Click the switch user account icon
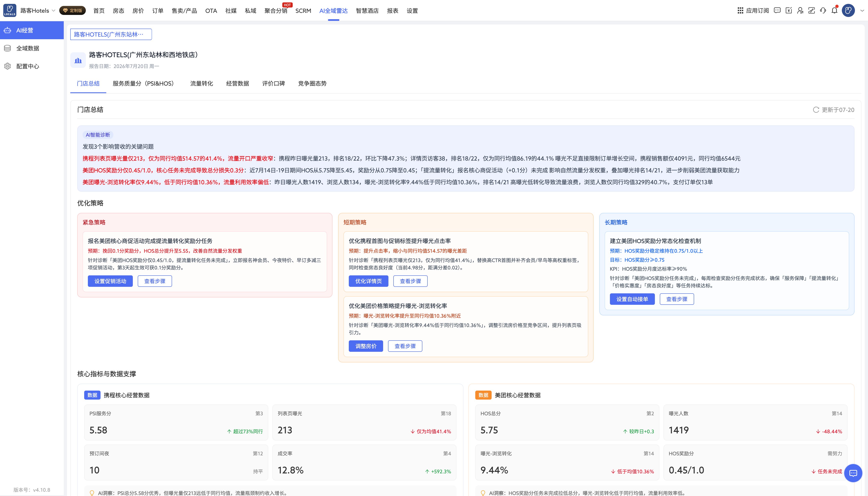Screen dimensions: 868x496 (x=800, y=11)
